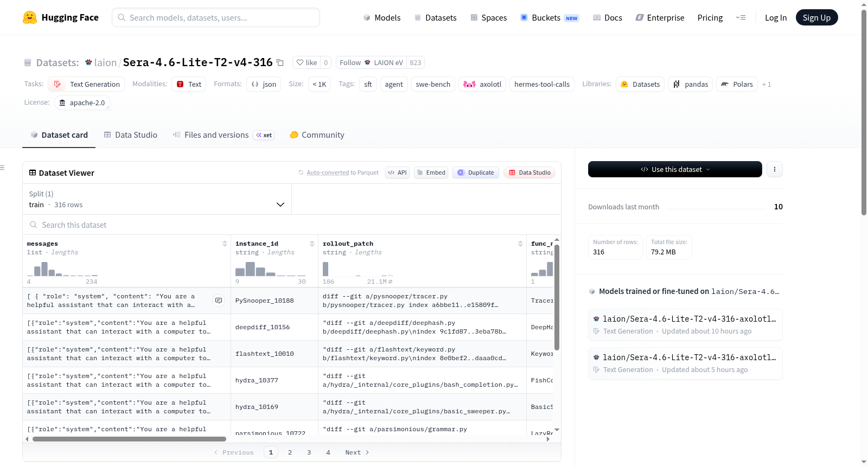
Task: Click the laion organization avatar icon
Action: (88, 62)
